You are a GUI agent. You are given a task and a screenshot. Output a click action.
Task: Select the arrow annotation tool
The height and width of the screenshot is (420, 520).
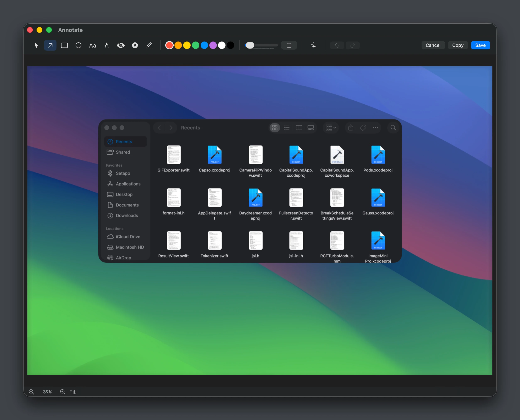click(x=50, y=45)
